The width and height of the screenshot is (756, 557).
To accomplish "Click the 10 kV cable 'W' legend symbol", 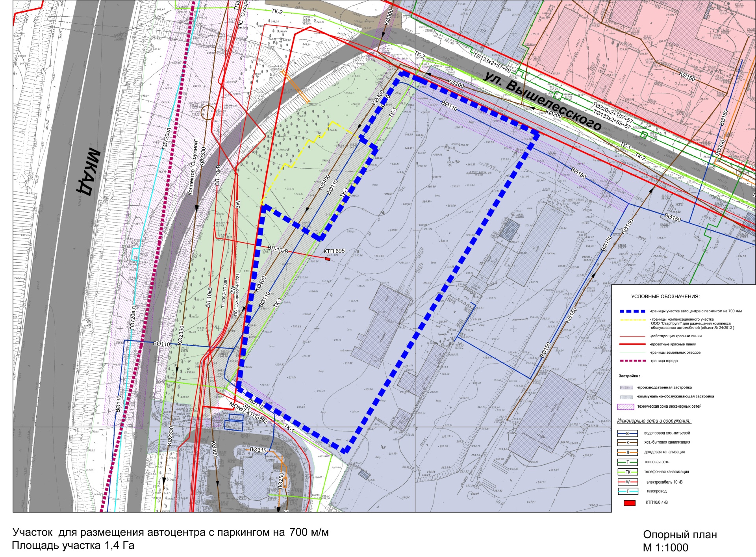I will (627, 482).
